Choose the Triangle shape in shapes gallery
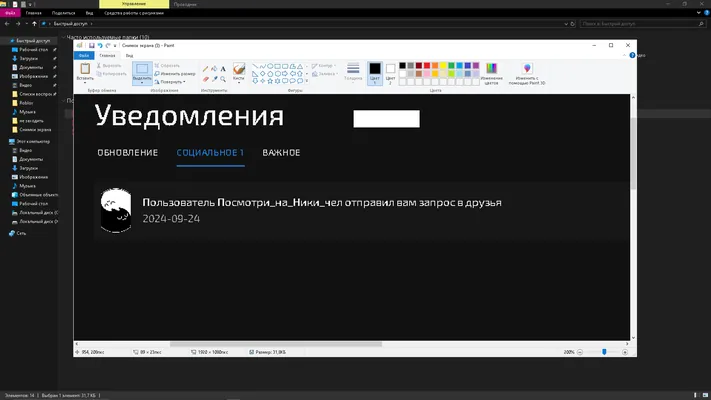Image resolution: width=711 pixels, height=400 pixels. click(x=300, y=66)
